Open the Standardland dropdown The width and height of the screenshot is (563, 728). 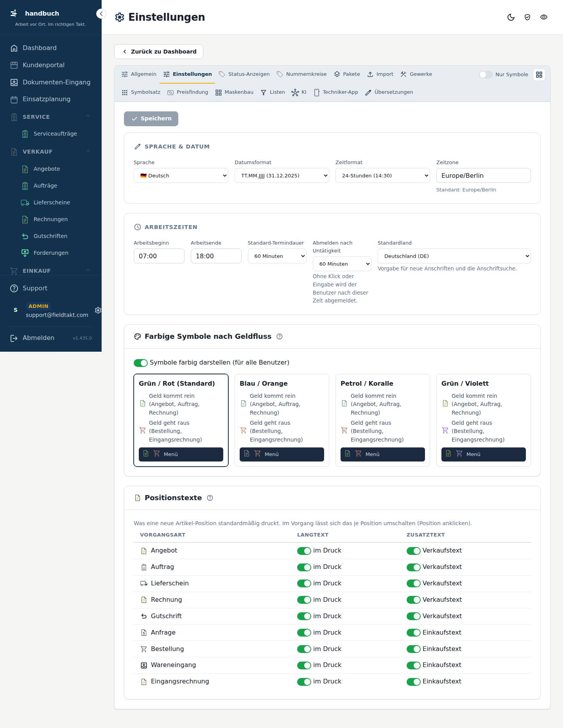pyautogui.click(x=454, y=256)
